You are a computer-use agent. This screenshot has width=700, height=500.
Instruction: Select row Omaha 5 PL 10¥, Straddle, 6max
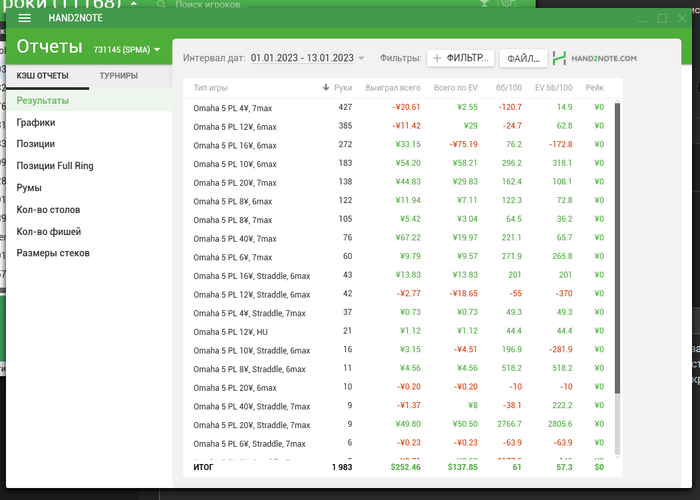pyautogui.click(x=399, y=350)
